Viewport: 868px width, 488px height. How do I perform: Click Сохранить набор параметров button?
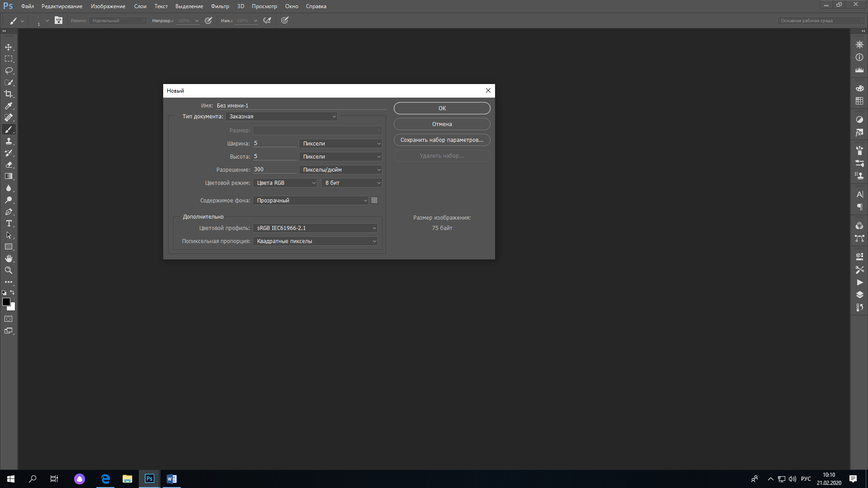442,140
